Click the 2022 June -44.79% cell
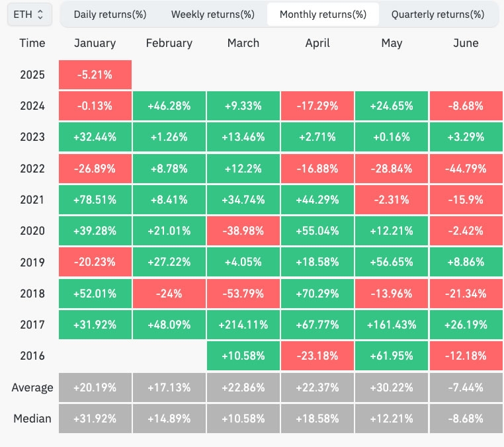 pos(466,169)
